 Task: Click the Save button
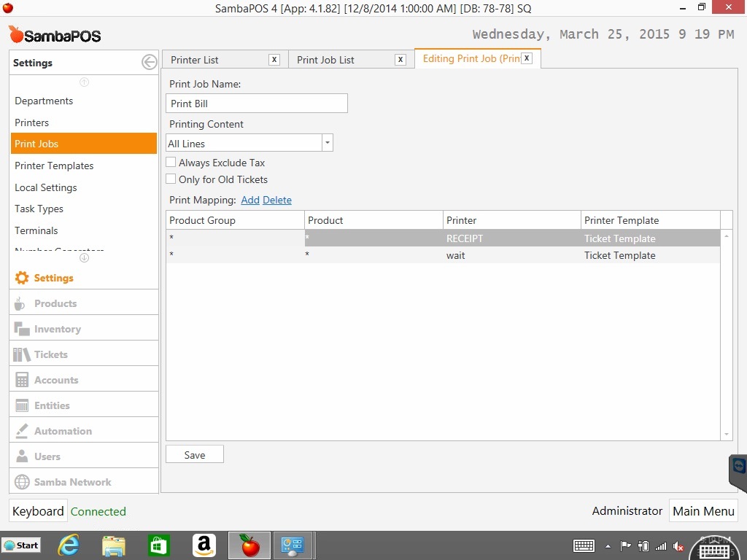(x=194, y=455)
